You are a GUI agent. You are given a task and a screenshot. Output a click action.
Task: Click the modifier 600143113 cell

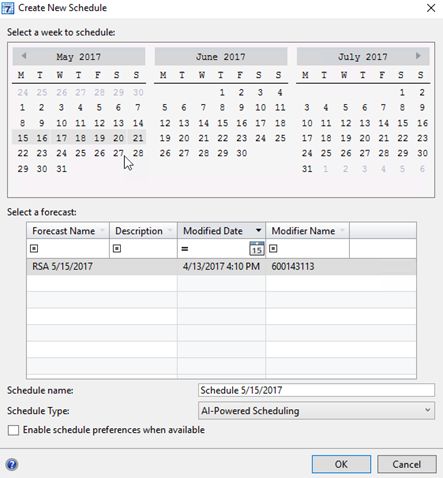point(293,267)
